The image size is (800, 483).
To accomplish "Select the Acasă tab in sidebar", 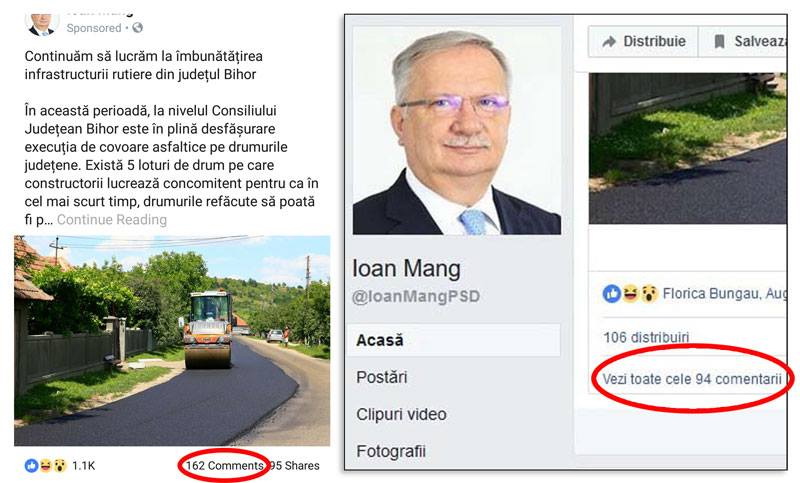I will 454,340.
